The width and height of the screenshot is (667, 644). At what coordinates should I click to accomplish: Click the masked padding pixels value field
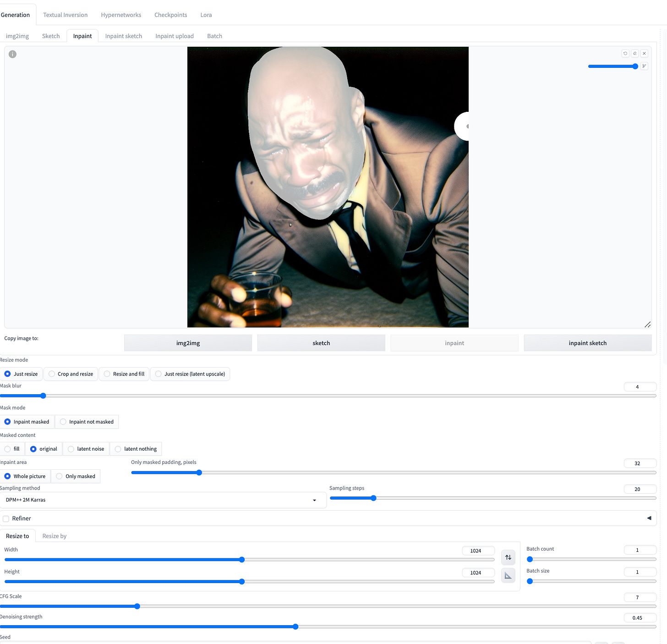coord(640,463)
